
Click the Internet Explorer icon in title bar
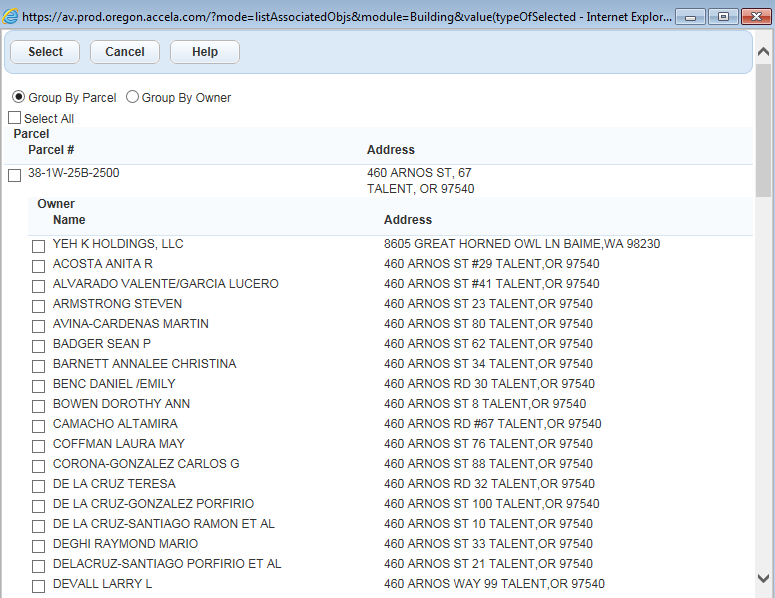11,17
